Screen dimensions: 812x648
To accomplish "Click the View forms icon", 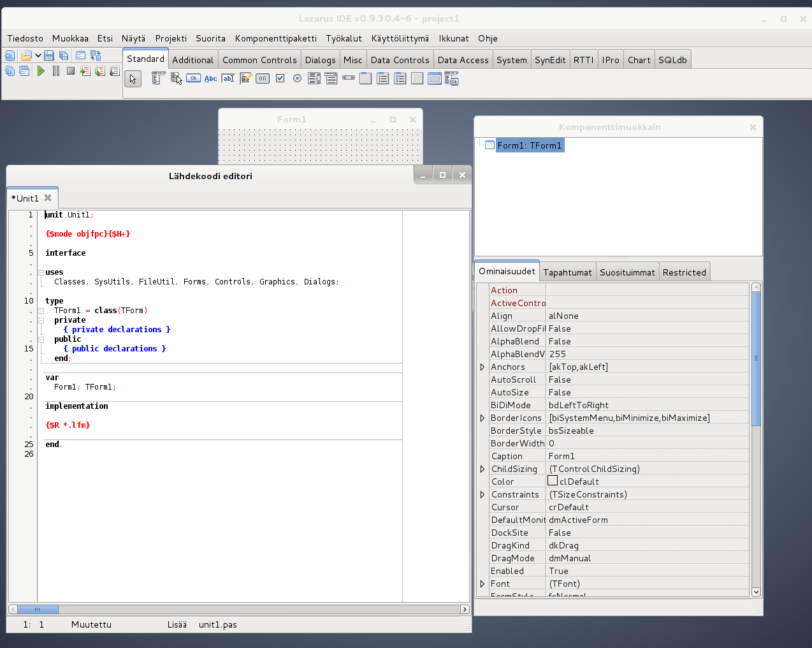I will [x=24, y=71].
